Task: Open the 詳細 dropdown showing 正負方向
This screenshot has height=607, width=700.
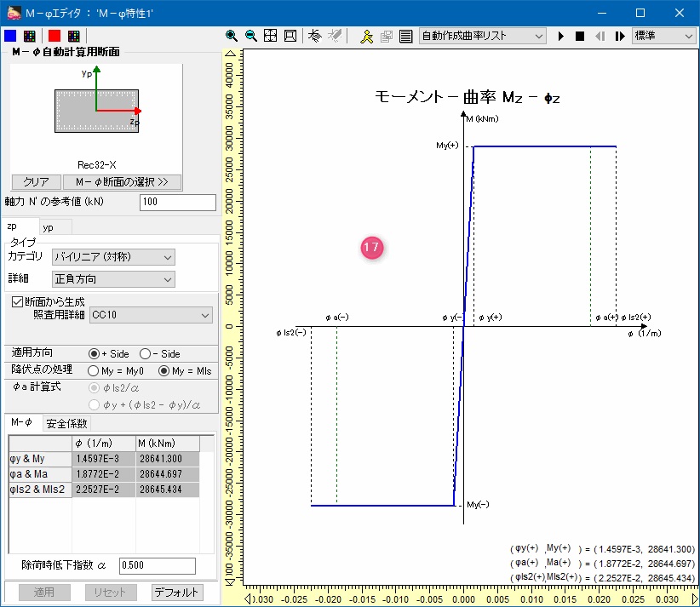Action: [x=113, y=279]
